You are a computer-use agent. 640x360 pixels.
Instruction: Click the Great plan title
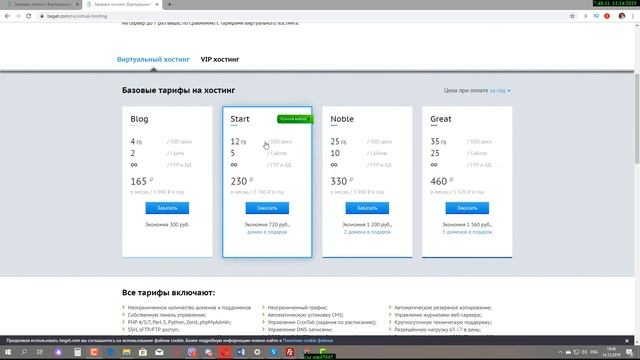441,119
